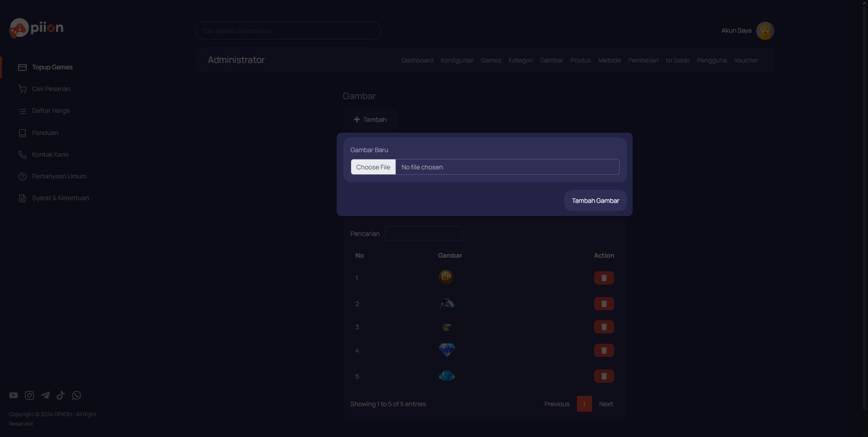Go to Isi Saldo admin tab
The image size is (868, 437).
677,60
